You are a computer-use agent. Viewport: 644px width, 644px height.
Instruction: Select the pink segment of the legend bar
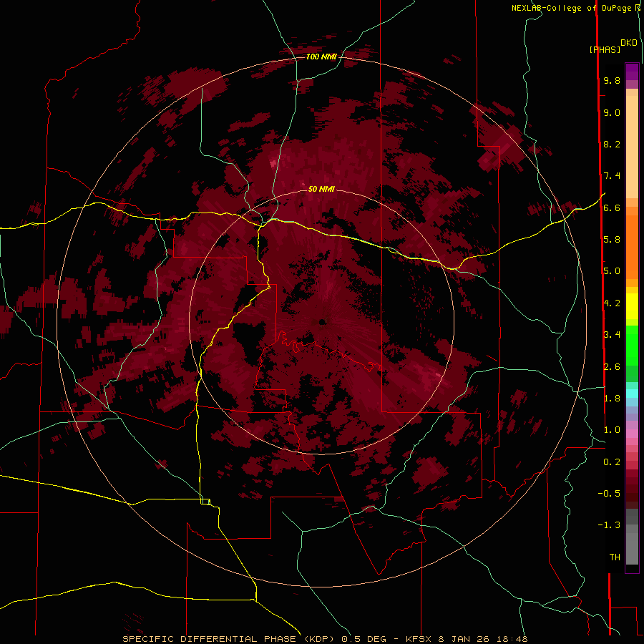click(632, 434)
